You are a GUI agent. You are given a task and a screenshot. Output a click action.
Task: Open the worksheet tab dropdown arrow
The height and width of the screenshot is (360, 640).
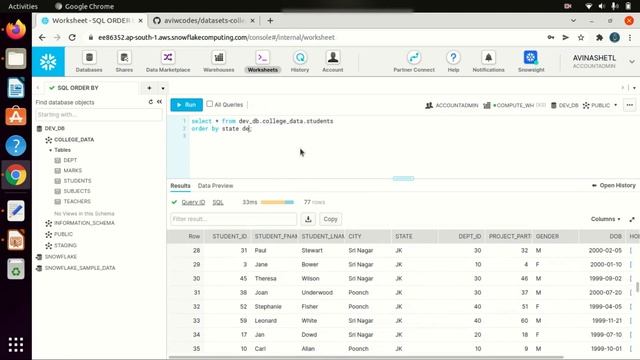163,88
